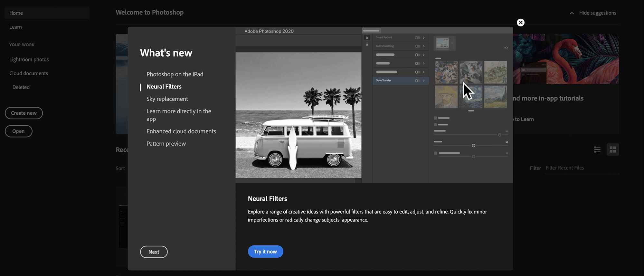This screenshot has height=276, width=644.
Task: Go to the Learn section in sidebar
Action: point(15,27)
